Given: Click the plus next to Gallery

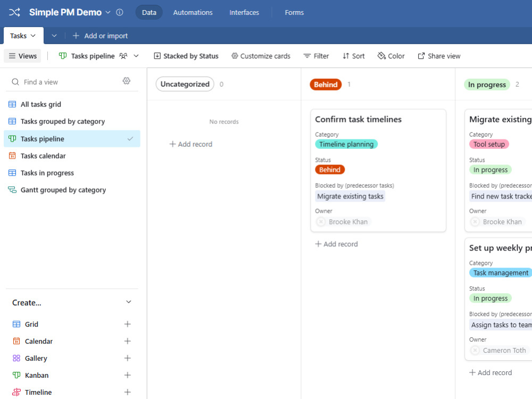Looking at the screenshot, I should (128, 358).
